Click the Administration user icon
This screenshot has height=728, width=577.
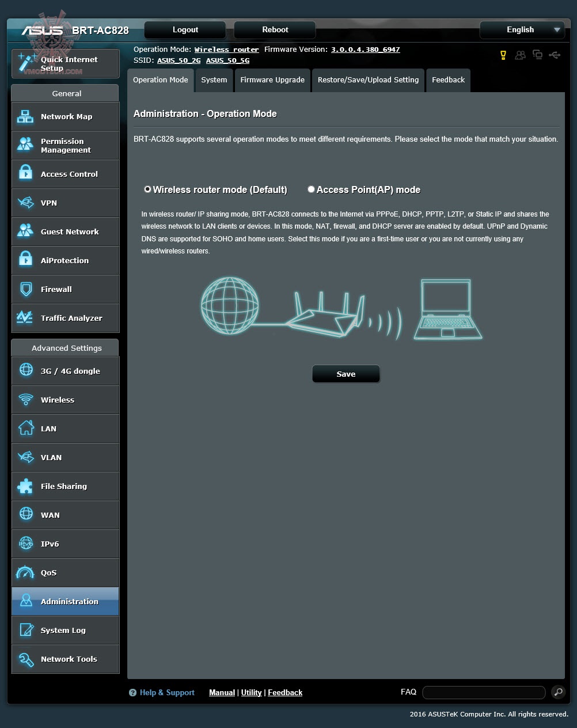tap(25, 601)
